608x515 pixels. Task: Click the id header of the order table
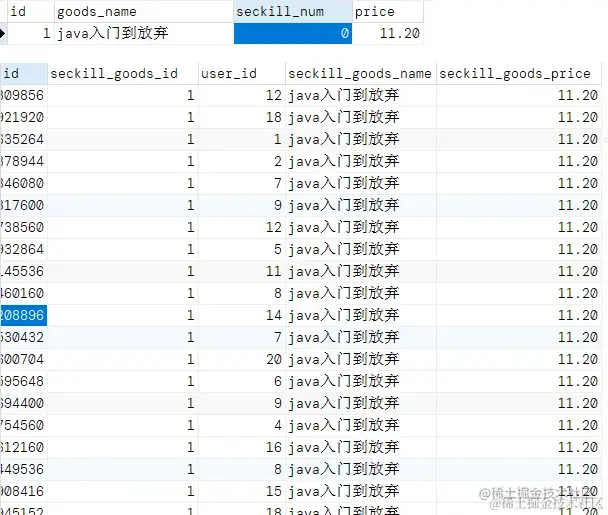(23, 74)
